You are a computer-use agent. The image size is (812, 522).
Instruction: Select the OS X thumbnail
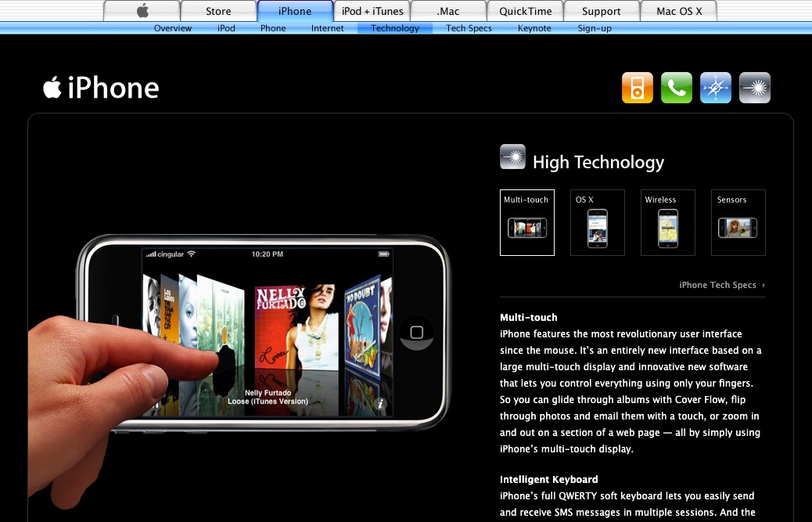tap(598, 223)
